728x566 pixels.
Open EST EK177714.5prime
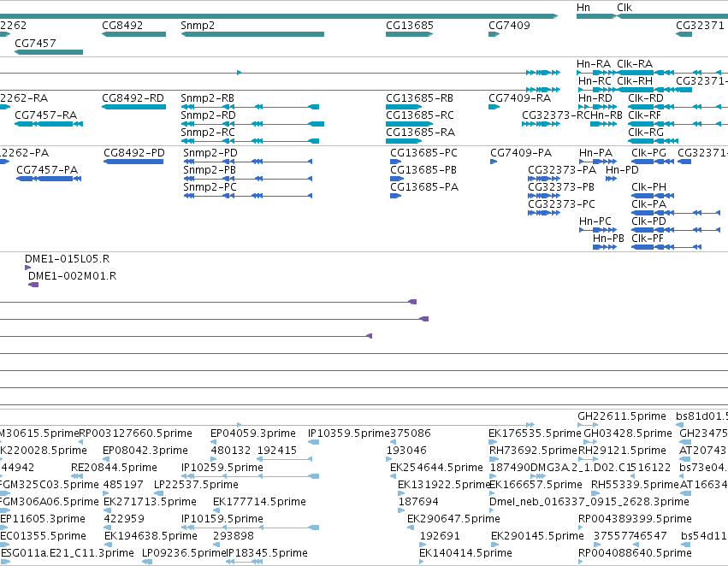[x=259, y=502]
